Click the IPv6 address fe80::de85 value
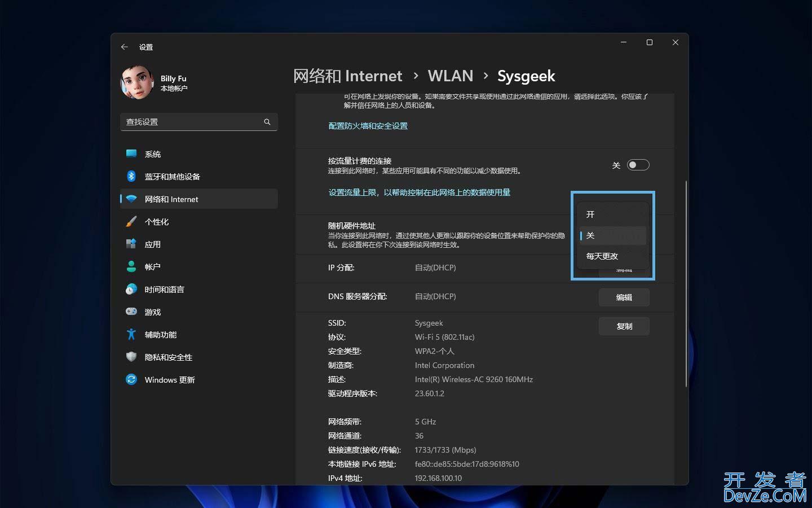Image resolution: width=812 pixels, height=508 pixels. [467, 464]
